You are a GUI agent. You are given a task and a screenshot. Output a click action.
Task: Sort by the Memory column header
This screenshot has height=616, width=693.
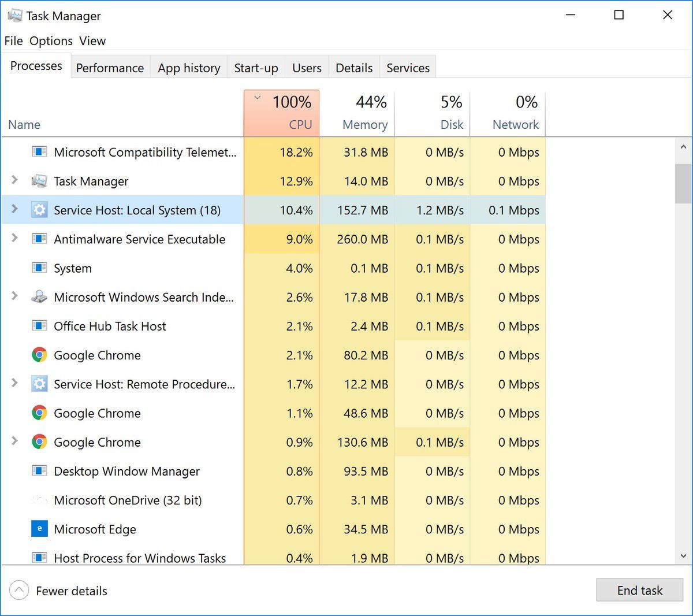pos(357,113)
